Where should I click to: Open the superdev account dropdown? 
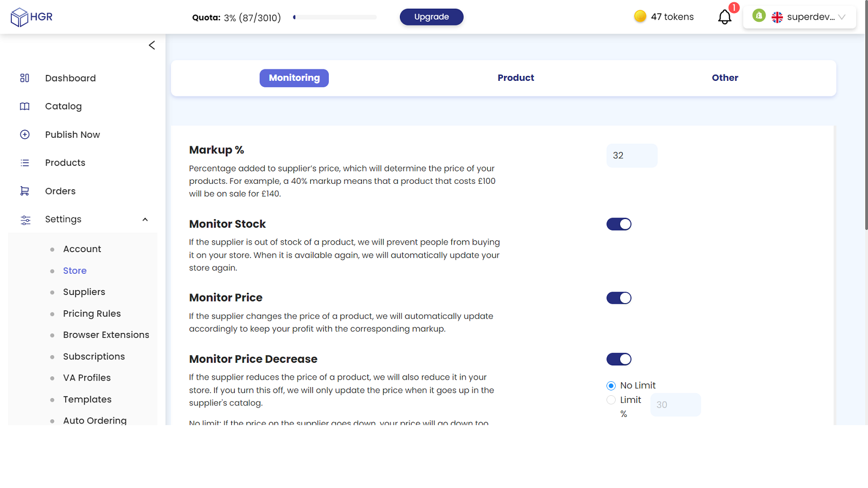[x=800, y=17]
